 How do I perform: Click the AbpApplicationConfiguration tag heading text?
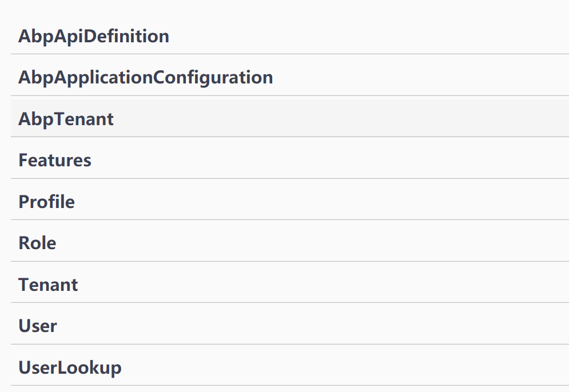145,78
